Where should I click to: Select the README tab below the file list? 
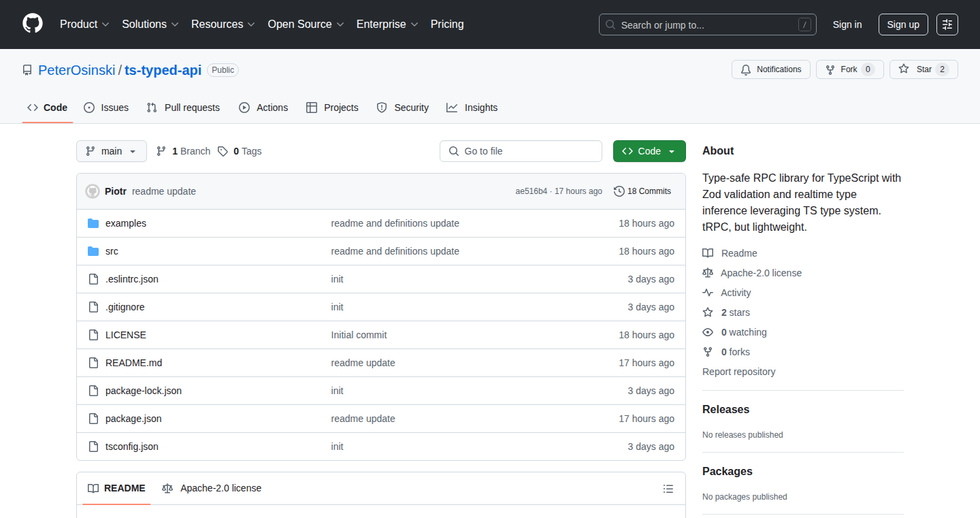(116, 488)
